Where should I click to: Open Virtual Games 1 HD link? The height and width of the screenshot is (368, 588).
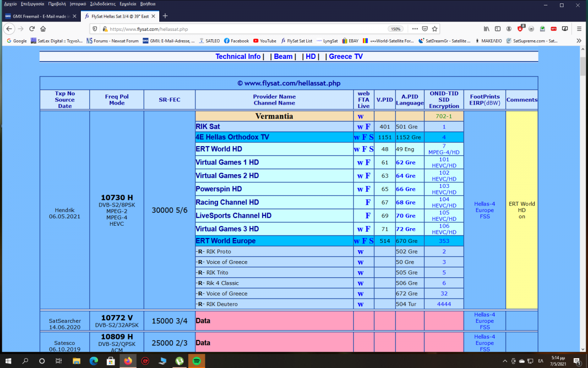227,162
